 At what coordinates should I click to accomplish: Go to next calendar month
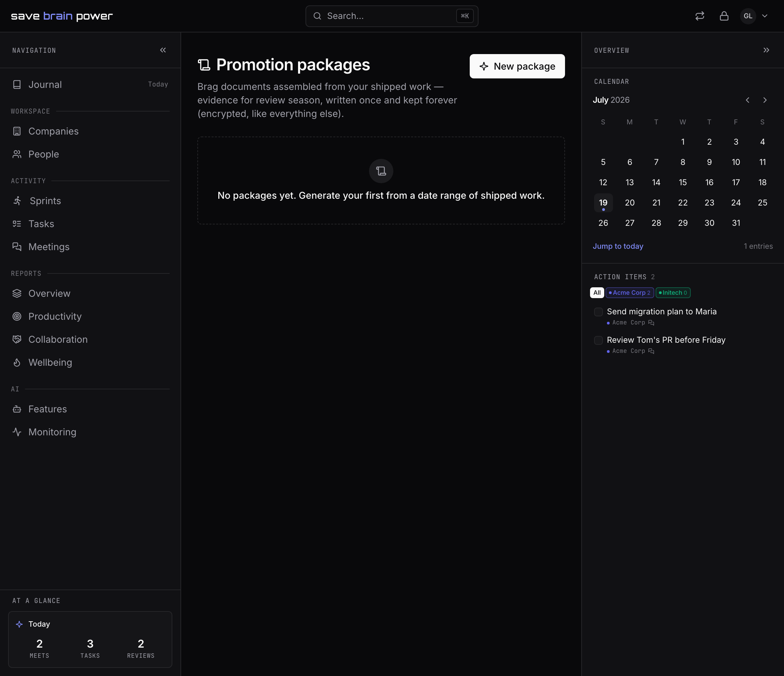(765, 100)
